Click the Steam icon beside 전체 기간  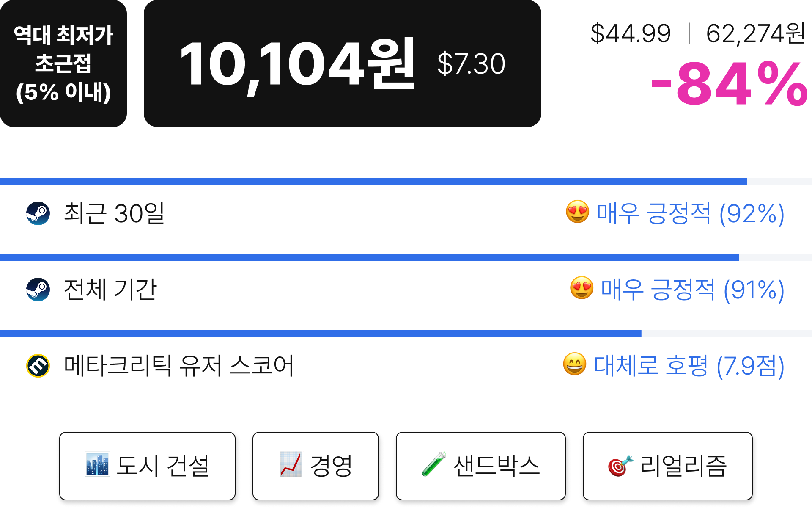pos(38,290)
